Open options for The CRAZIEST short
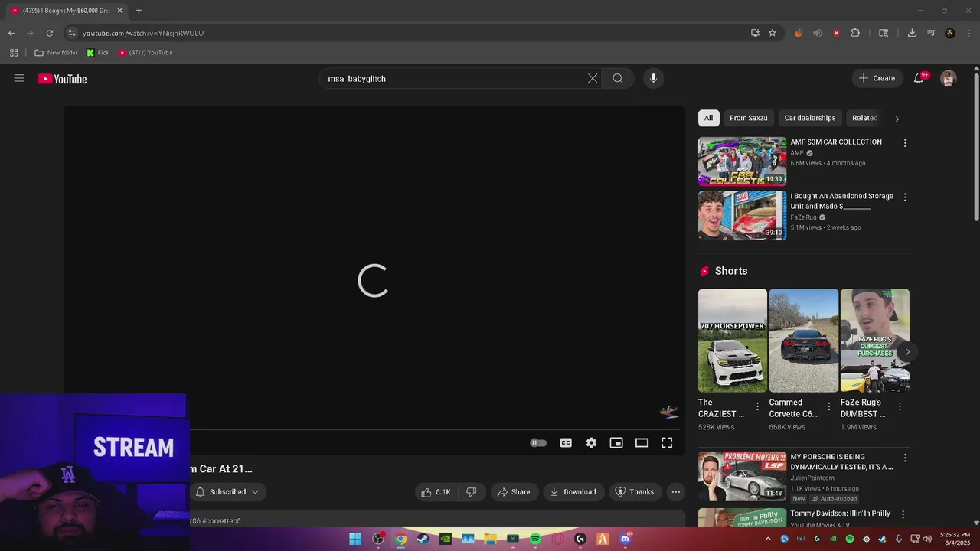 tap(758, 406)
